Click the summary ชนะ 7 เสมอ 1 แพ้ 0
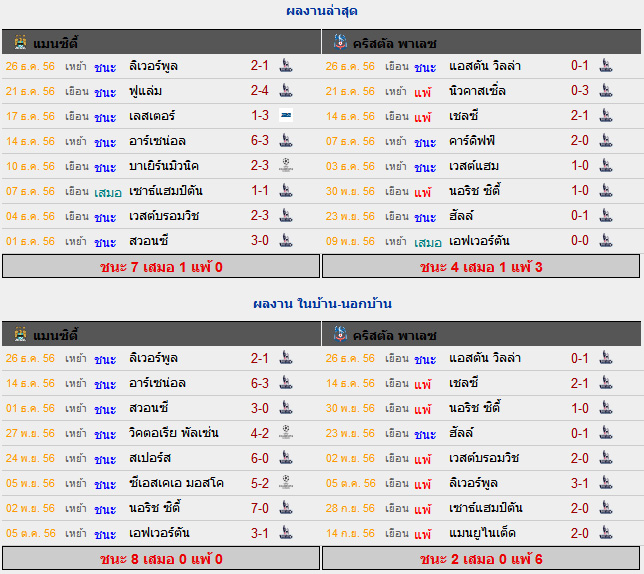This screenshot has width=644, height=574. 161,267
